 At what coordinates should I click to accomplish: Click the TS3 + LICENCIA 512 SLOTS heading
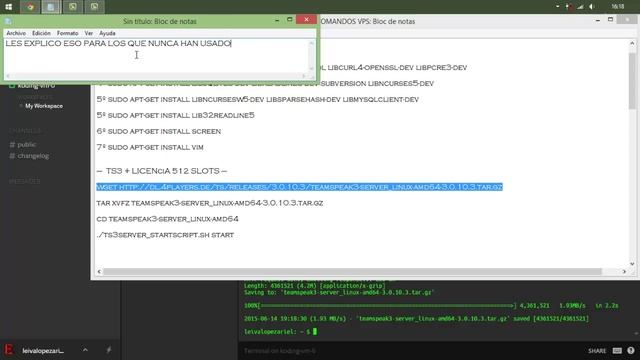pos(162,171)
